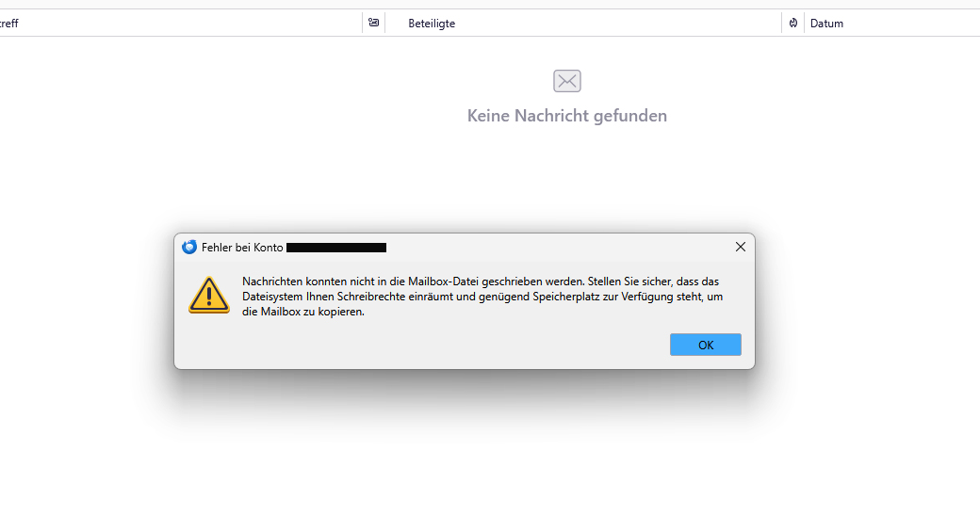Image resolution: width=980 pixels, height=515 pixels.
Task: Close the Fehler bei Konto dialog
Action: pyautogui.click(x=741, y=248)
